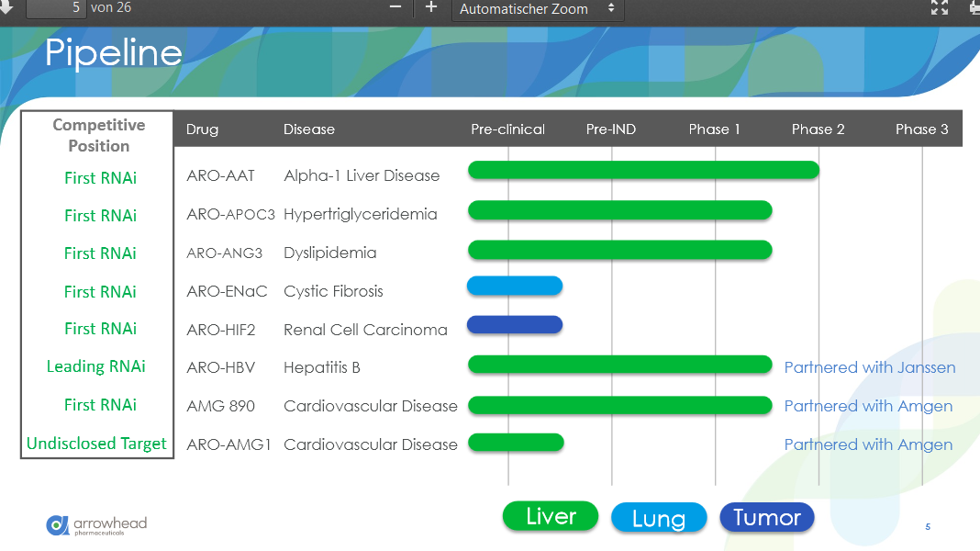
Task: Click the ARO-HBV green progress bar
Action: pyautogui.click(x=620, y=365)
